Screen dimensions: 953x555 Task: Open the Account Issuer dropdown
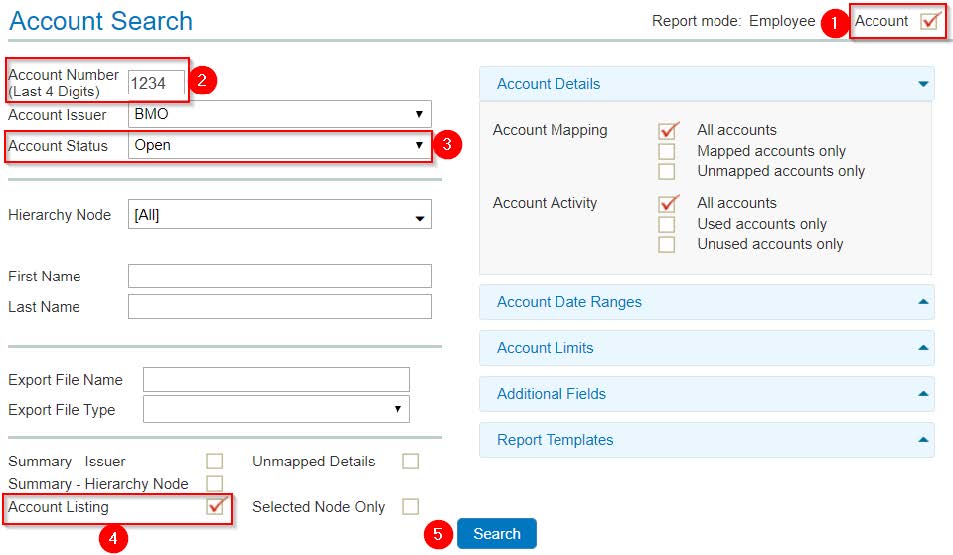[x=280, y=114]
